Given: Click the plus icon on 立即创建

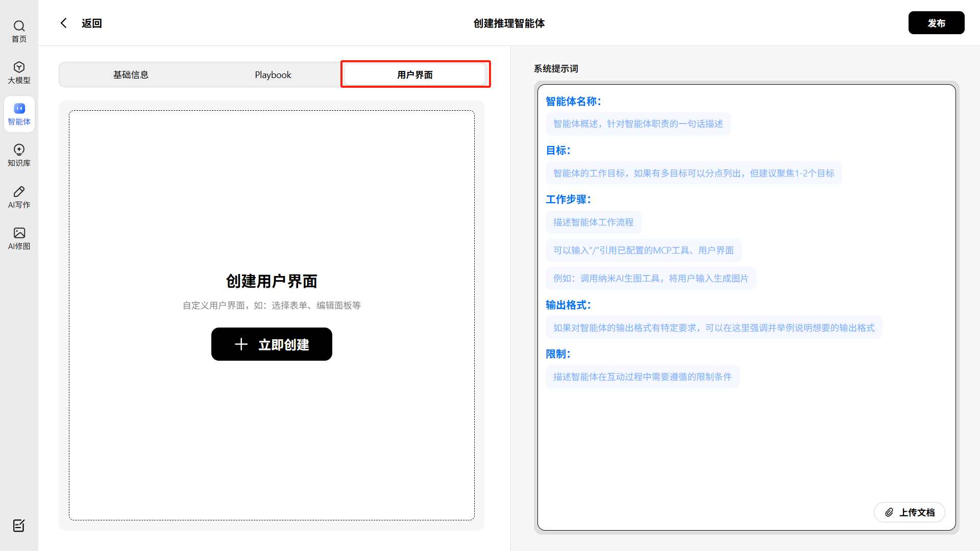Looking at the screenshot, I should [x=241, y=344].
